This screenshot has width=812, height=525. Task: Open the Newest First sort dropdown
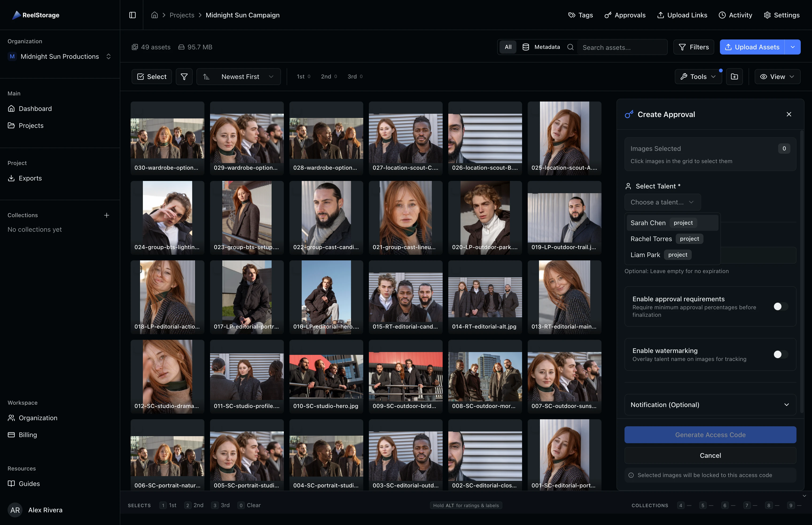coord(238,76)
